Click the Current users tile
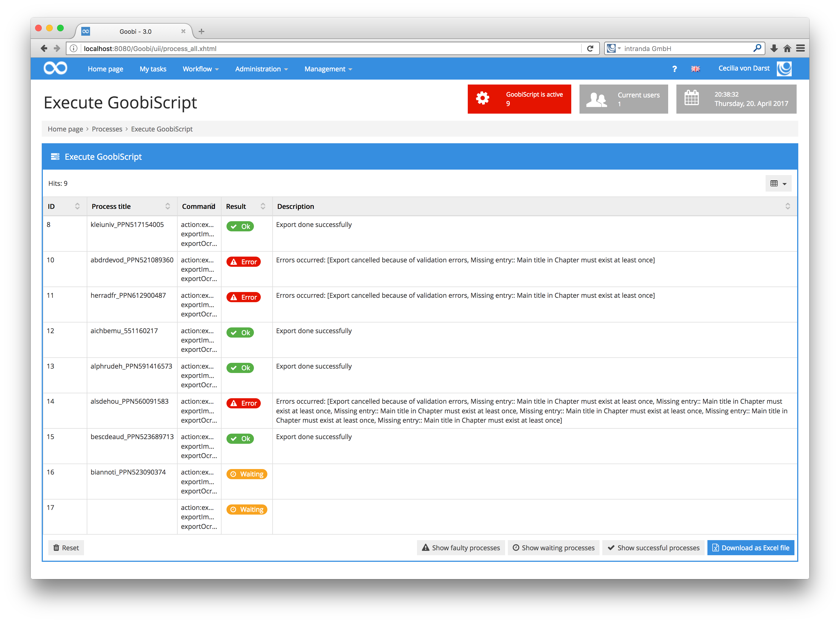The image size is (840, 623). 623,99
